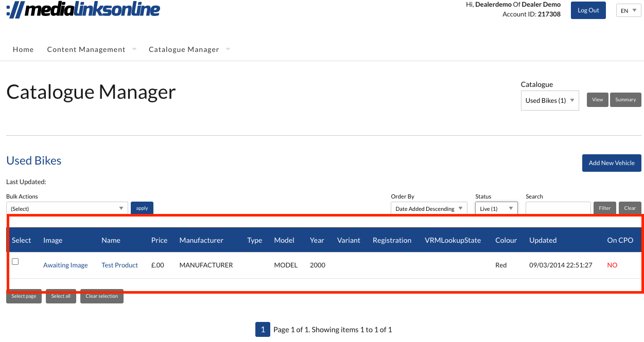This screenshot has width=644, height=342.
Task: Click the Filter button
Action: pyautogui.click(x=604, y=208)
